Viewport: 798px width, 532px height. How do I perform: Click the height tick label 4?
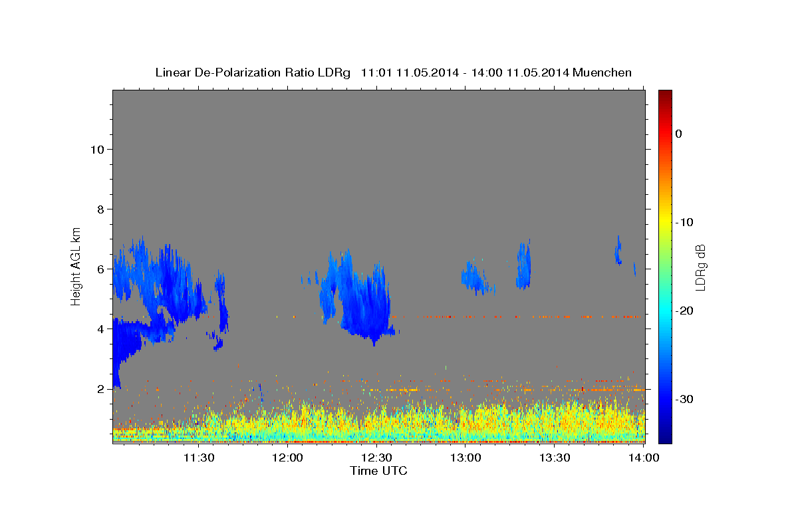[100, 329]
